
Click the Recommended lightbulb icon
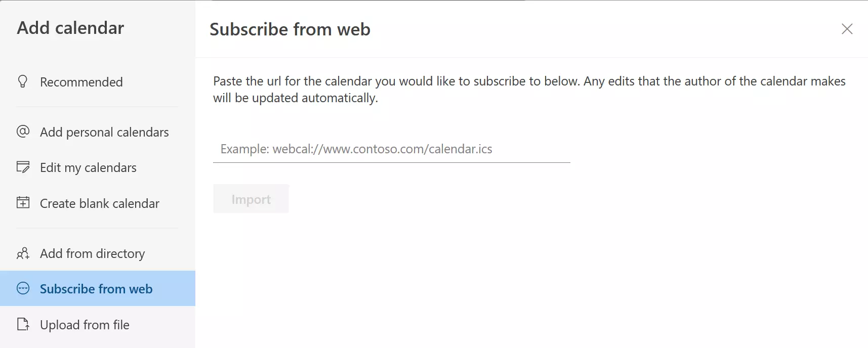[x=22, y=81]
